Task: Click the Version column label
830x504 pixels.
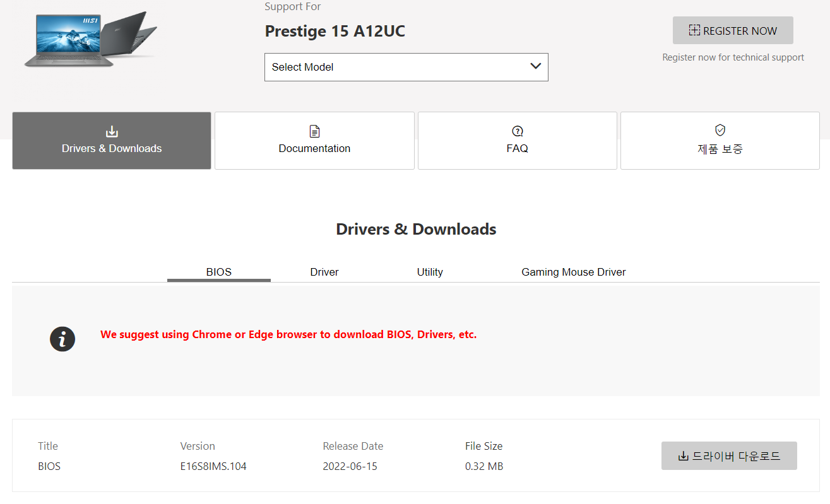Action: pos(198,446)
